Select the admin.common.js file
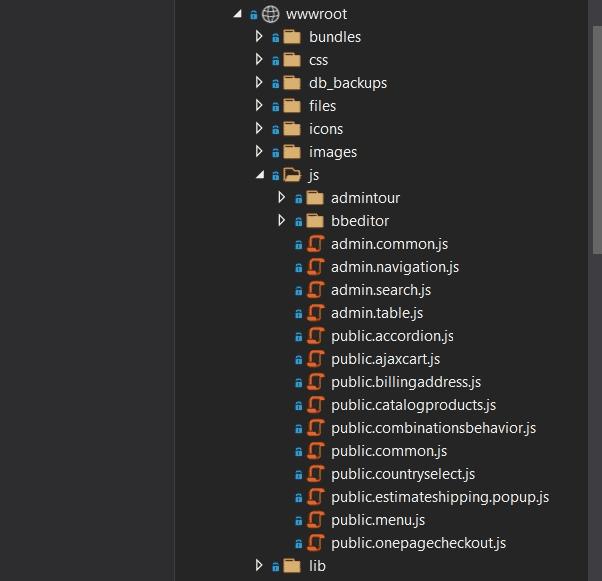 point(389,244)
